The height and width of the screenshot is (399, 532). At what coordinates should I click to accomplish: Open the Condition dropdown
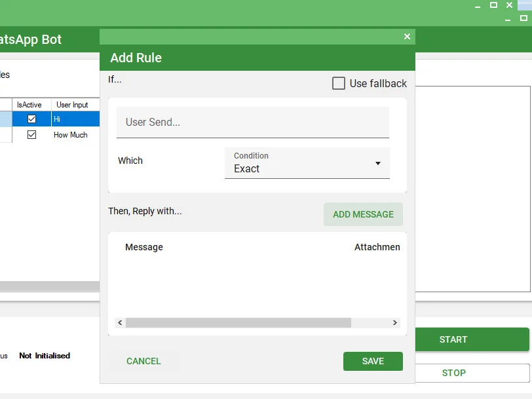(307, 164)
